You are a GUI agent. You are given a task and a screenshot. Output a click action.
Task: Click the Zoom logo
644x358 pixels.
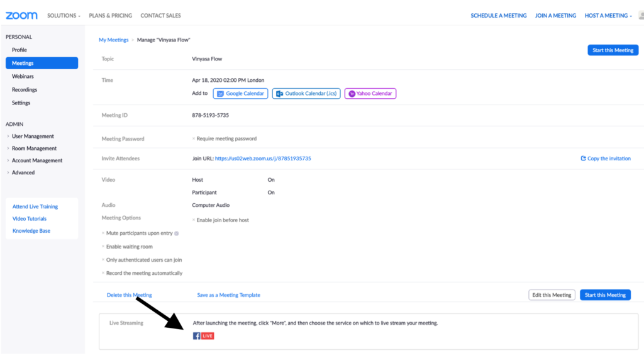click(x=21, y=16)
